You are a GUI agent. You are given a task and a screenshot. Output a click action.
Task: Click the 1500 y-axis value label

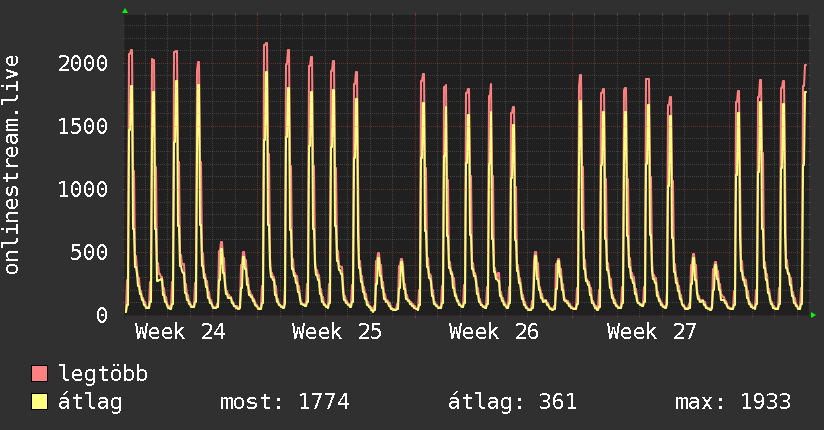point(83,127)
